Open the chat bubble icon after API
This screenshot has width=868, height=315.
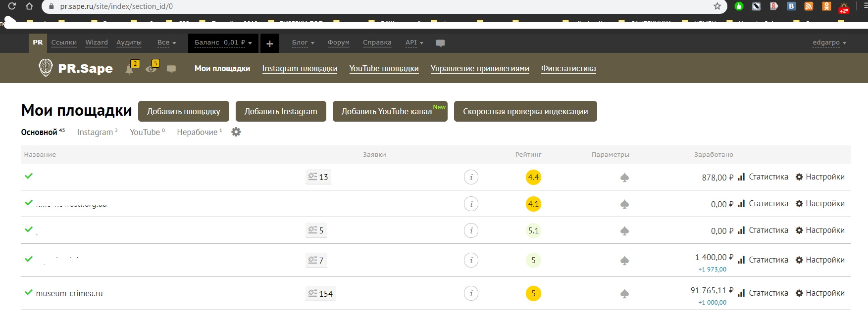tap(440, 43)
